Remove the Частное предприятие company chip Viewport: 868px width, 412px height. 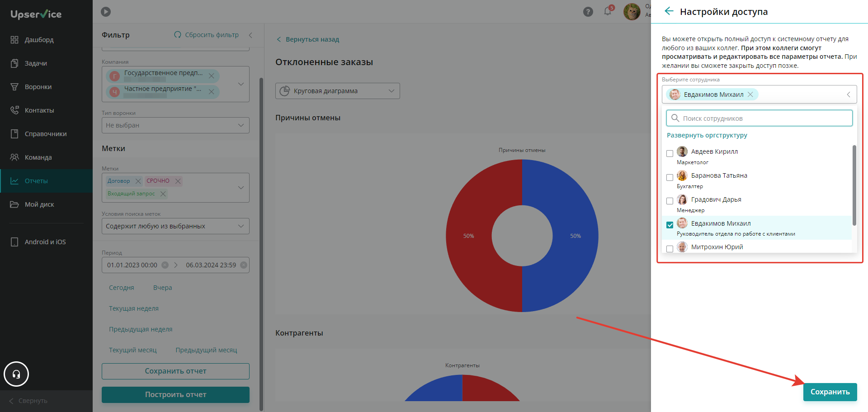point(211,92)
